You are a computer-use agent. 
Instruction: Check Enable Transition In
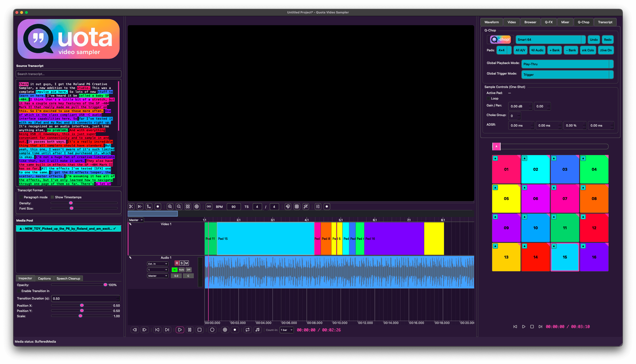[x=19, y=291]
